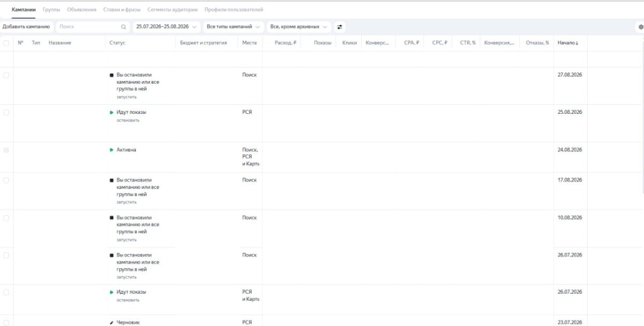Click the stop square icon of the 17.08.2026 campaign
Screen dimensions: 644x326
coord(112,180)
